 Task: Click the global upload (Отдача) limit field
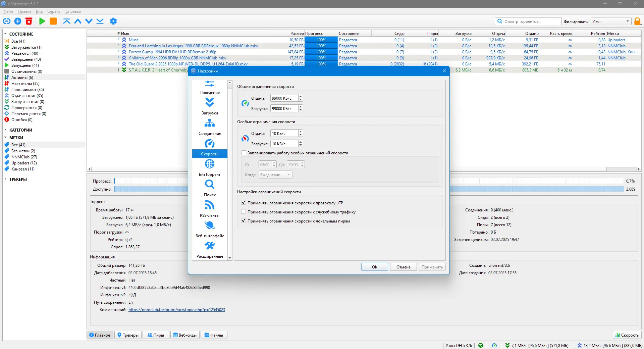[284, 98]
